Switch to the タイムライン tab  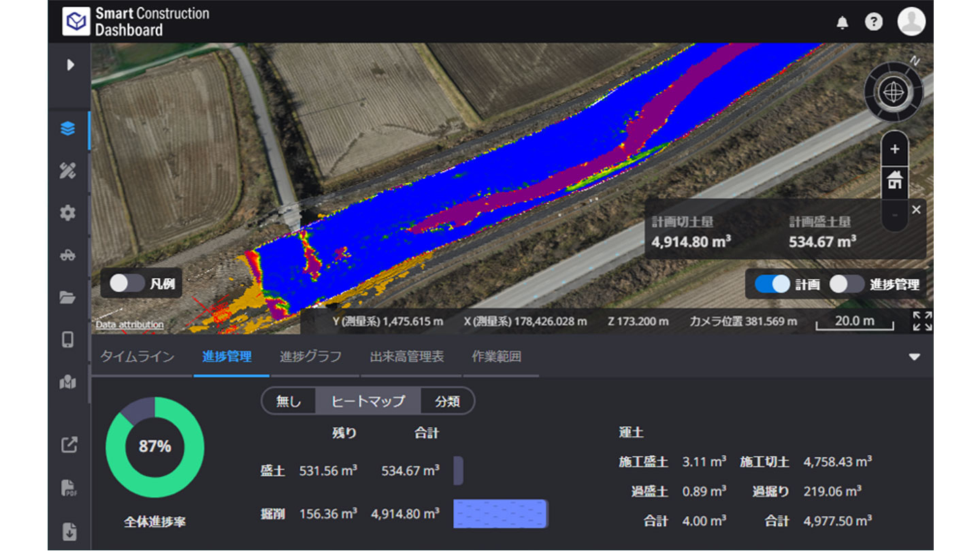point(137,357)
